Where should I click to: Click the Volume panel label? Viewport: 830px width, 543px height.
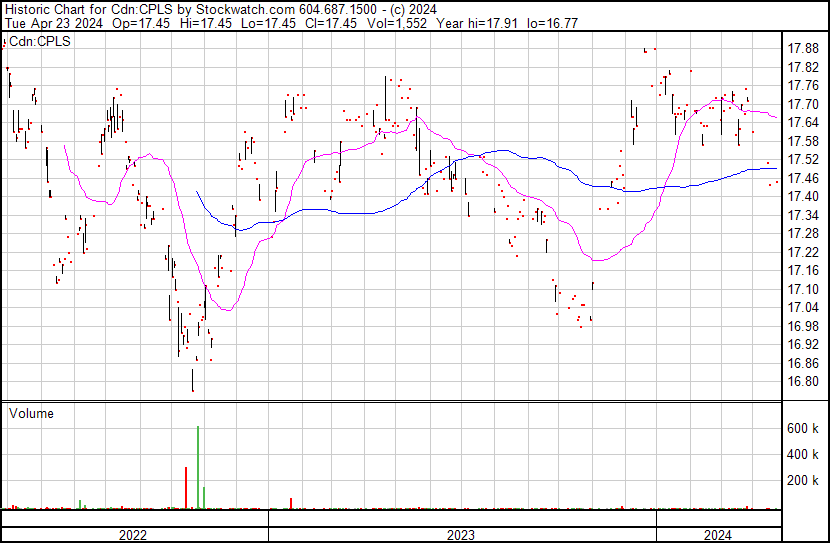click(x=31, y=413)
